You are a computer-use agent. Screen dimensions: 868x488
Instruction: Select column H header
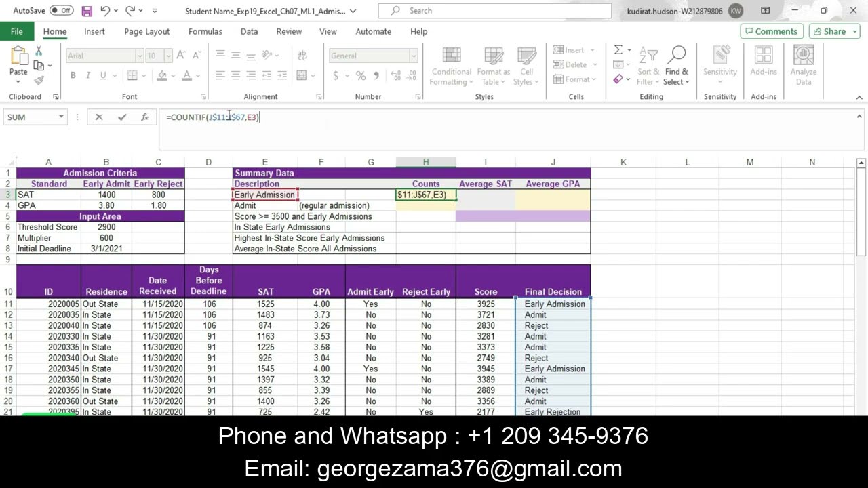click(x=426, y=162)
